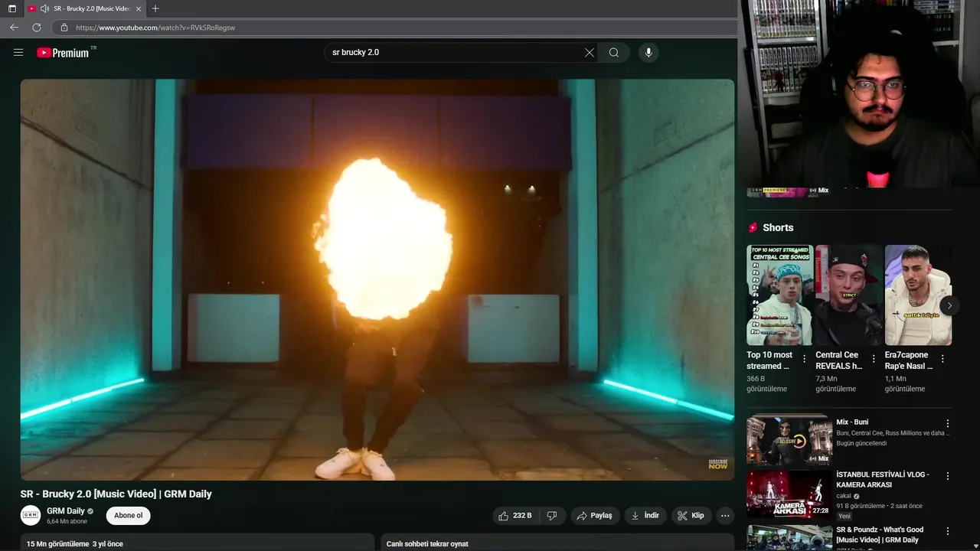Click the 'Mix - Buni' title text
The width and height of the screenshot is (980, 551).
pyautogui.click(x=852, y=422)
